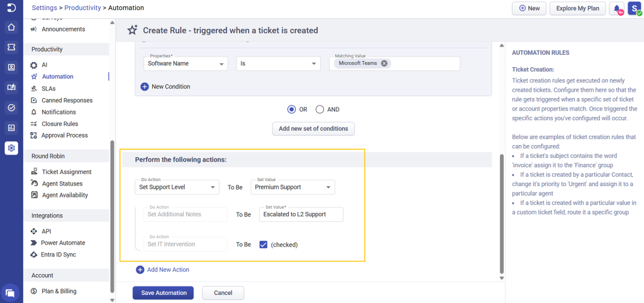Click the notifications bell icon
644x303 pixels.
coord(617,9)
